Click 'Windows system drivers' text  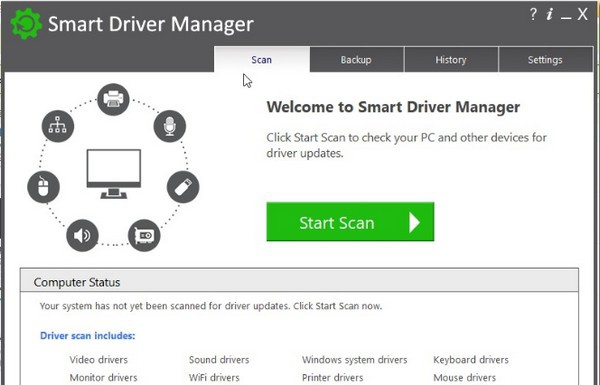tap(354, 360)
